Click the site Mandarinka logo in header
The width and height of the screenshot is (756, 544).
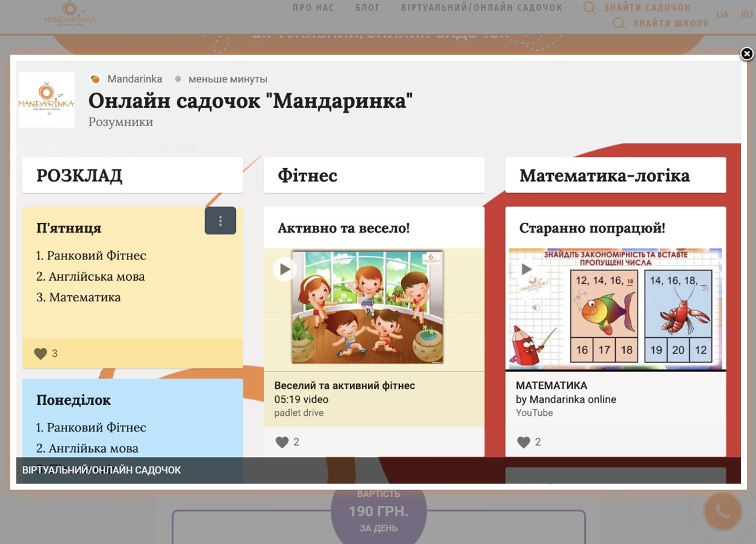click(70, 15)
